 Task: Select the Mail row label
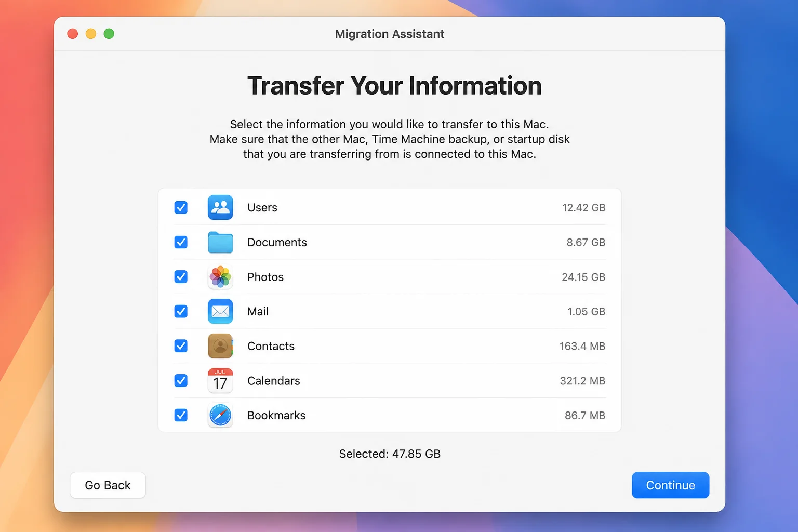coord(258,311)
